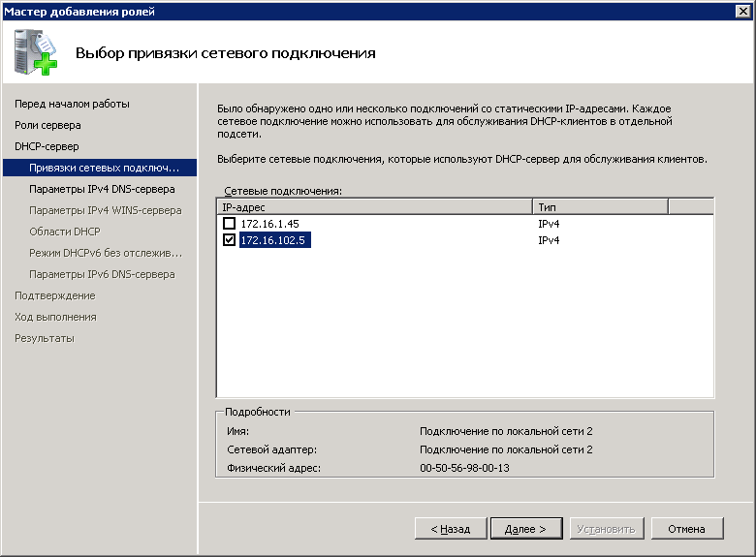Screen dimensions: 756x557
Task: Go to Перед началом работы step
Action: [72, 104]
